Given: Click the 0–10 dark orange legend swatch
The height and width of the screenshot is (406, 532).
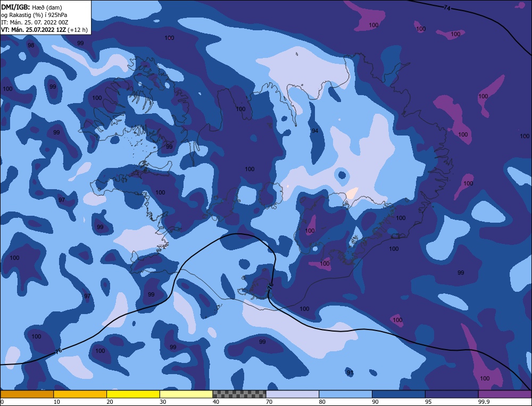Looking at the screenshot, I should [x=27, y=394].
